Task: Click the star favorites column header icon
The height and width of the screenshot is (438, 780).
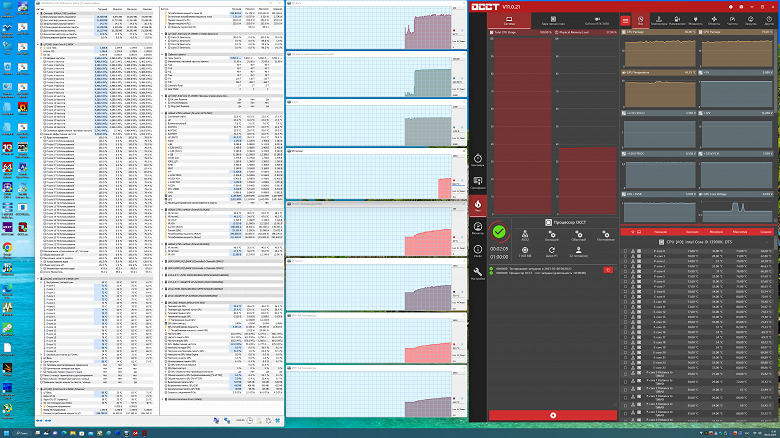Action: point(633,232)
